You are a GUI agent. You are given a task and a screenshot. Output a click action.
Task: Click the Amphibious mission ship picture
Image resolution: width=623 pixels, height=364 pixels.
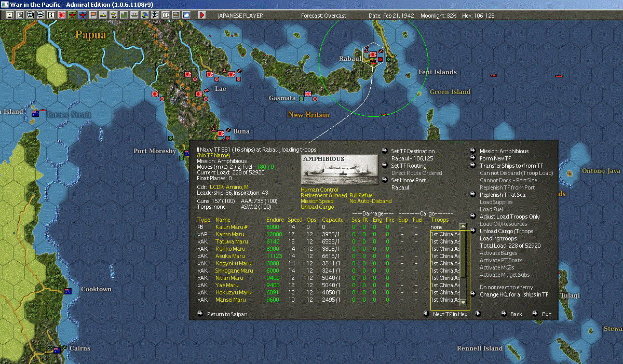tap(340, 169)
